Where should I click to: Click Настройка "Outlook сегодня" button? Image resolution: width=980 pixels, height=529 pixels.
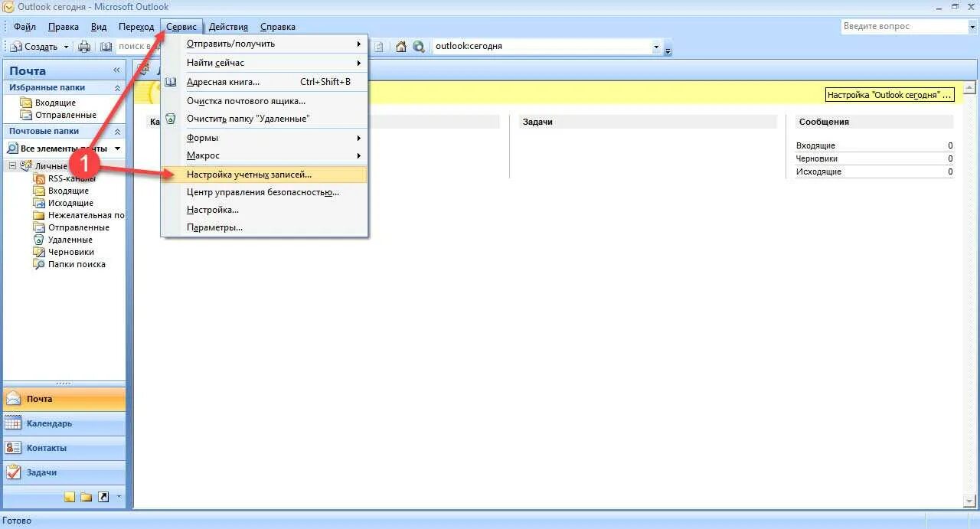coord(890,95)
